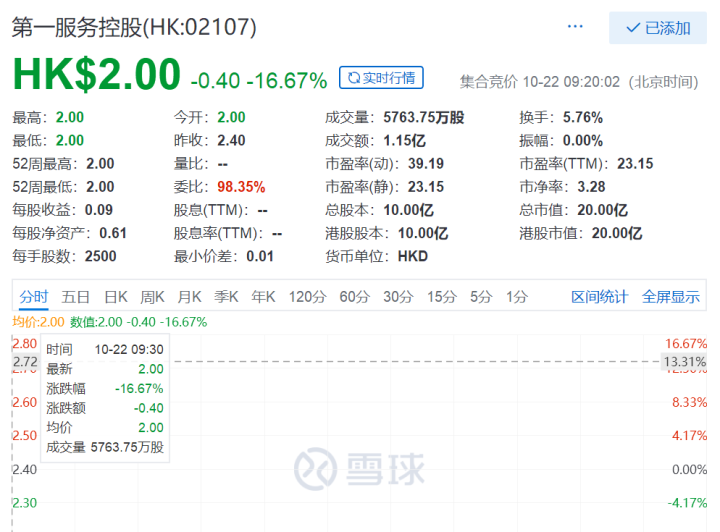Click the 实时行情 refresh button
This screenshot has width=720, height=532.
381,78
